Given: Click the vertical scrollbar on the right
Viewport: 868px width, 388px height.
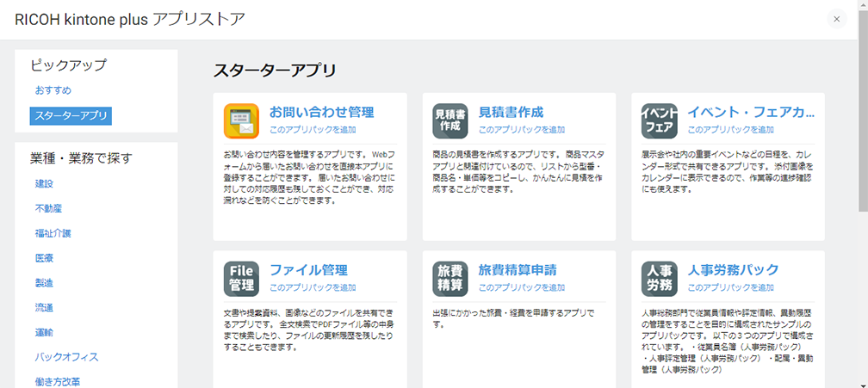Looking at the screenshot, I should 862,129.
